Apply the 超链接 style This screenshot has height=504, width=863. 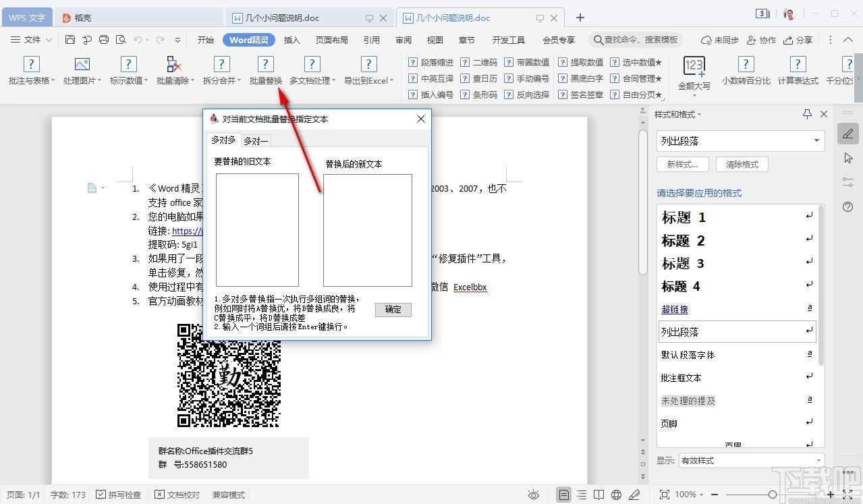click(737, 309)
